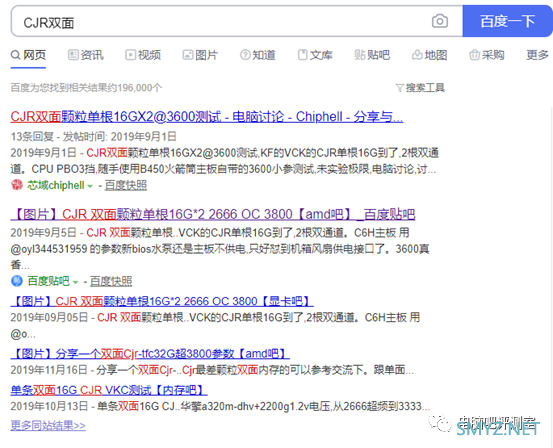The height and width of the screenshot is (448, 553).
Task: Open the 显卡吧 CJR 双面颗粒 2666 OC 3800 link
Action: click(162, 301)
